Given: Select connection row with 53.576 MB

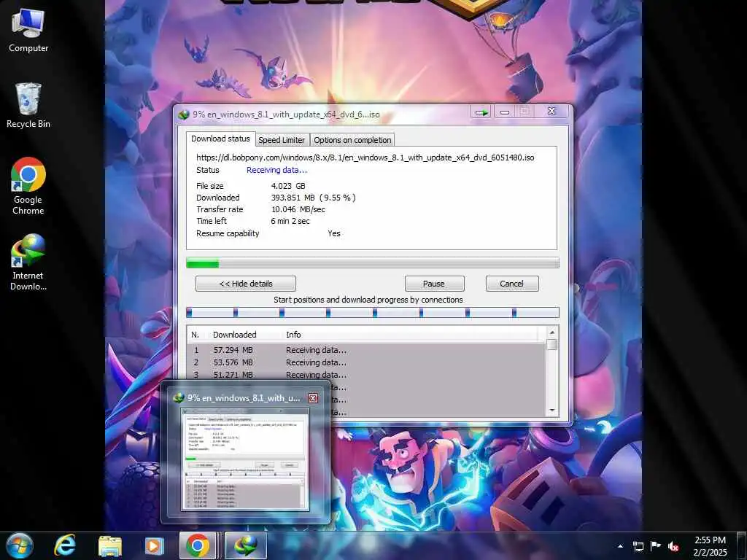Looking at the screenshot, I should click(366, 362).
